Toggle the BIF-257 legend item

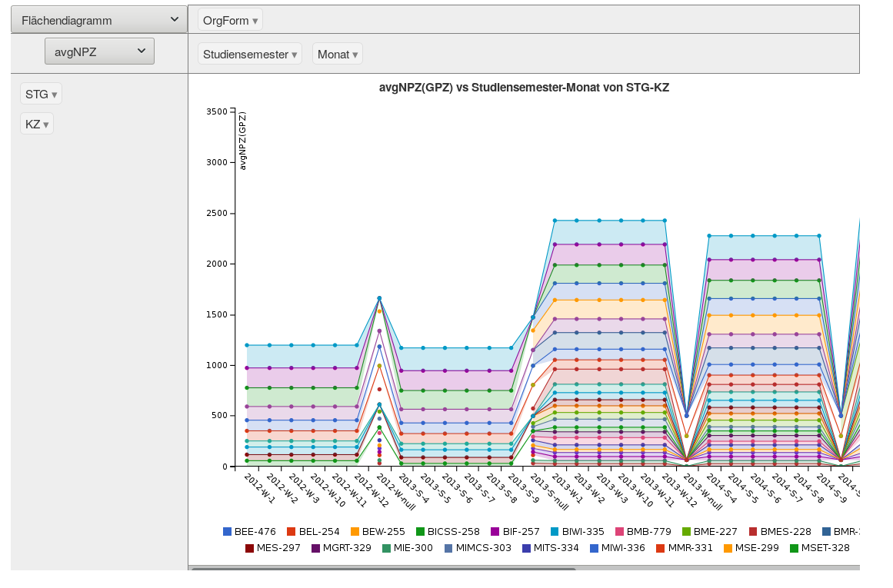520,531
